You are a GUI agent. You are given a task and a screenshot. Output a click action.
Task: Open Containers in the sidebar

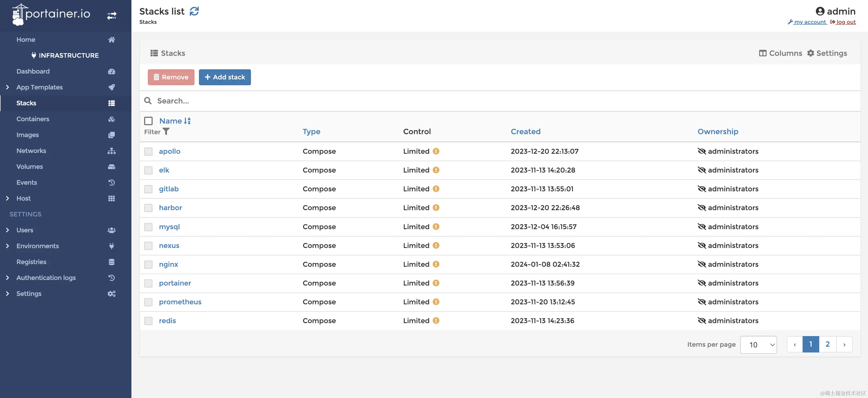[33, 119]
